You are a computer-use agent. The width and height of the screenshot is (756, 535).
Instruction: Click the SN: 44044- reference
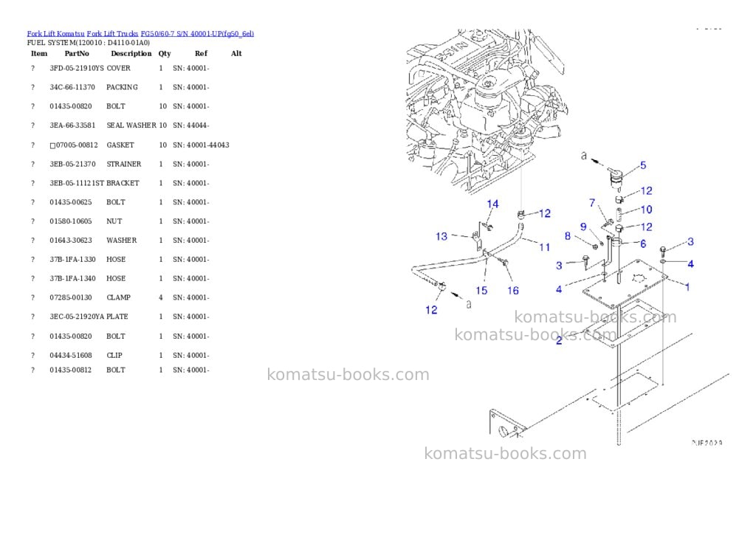(191, 125)
